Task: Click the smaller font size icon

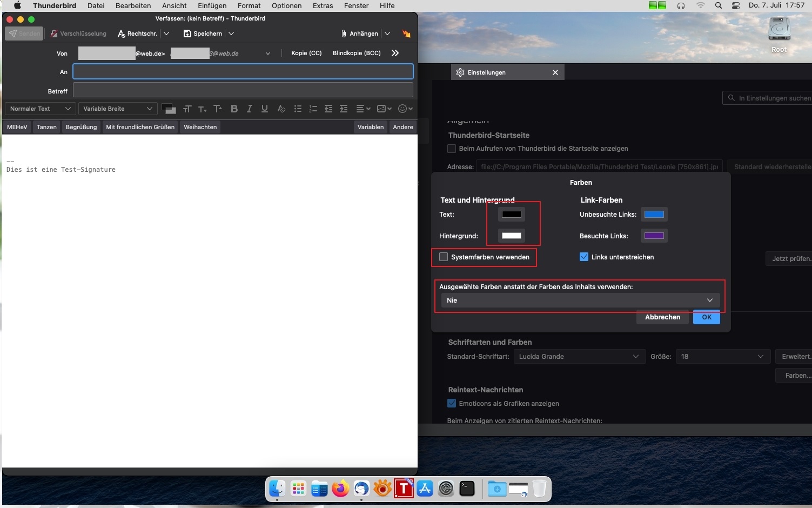Action: point(203,109)
